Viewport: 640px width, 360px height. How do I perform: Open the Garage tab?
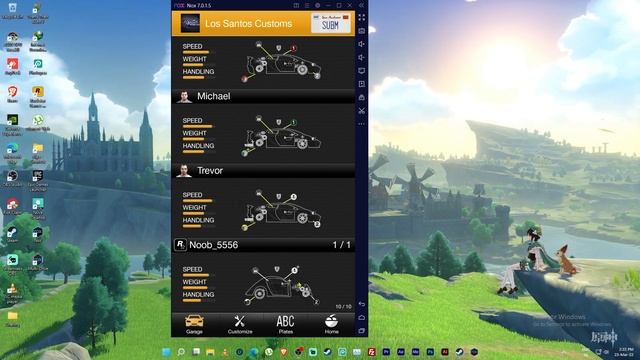tap(194, 324)
